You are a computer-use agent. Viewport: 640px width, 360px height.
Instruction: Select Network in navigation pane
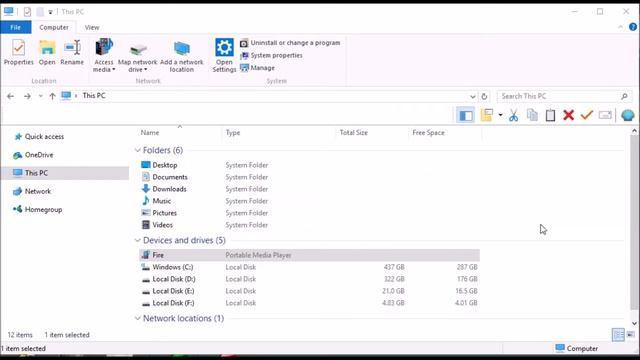tap(32, 191)
